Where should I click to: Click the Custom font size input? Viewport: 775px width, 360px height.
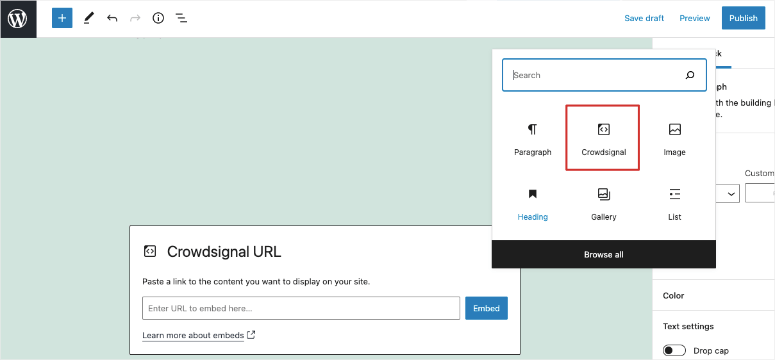point(760,194)
